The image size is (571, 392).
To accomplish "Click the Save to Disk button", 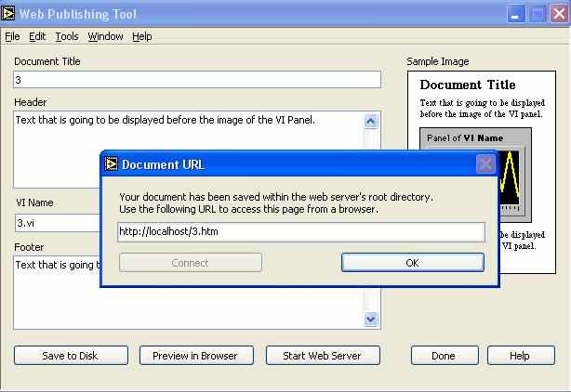I will [x=70, y=356].
